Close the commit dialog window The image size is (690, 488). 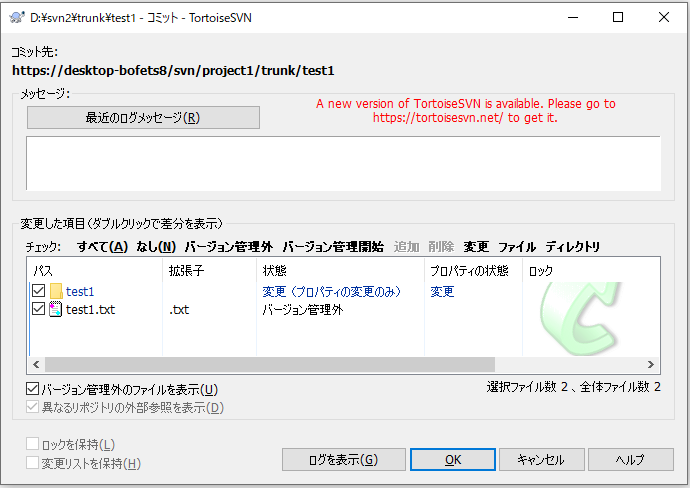(x=664, y=17)
